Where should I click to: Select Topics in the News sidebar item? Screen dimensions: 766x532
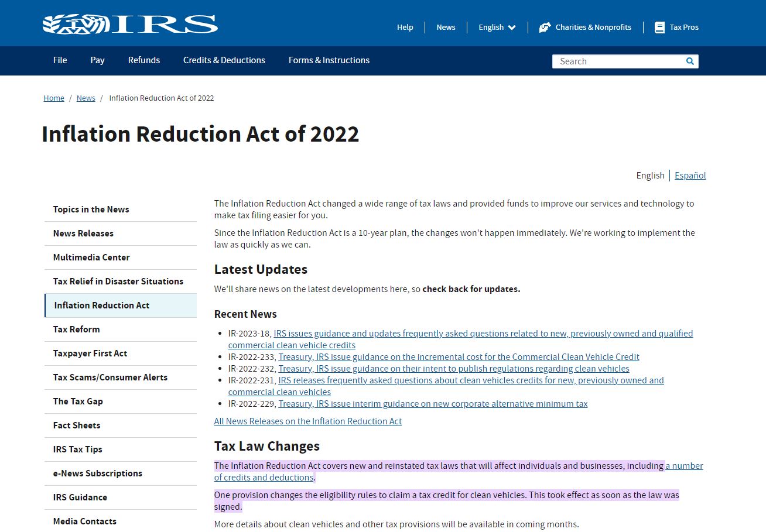tap(121, 210)
